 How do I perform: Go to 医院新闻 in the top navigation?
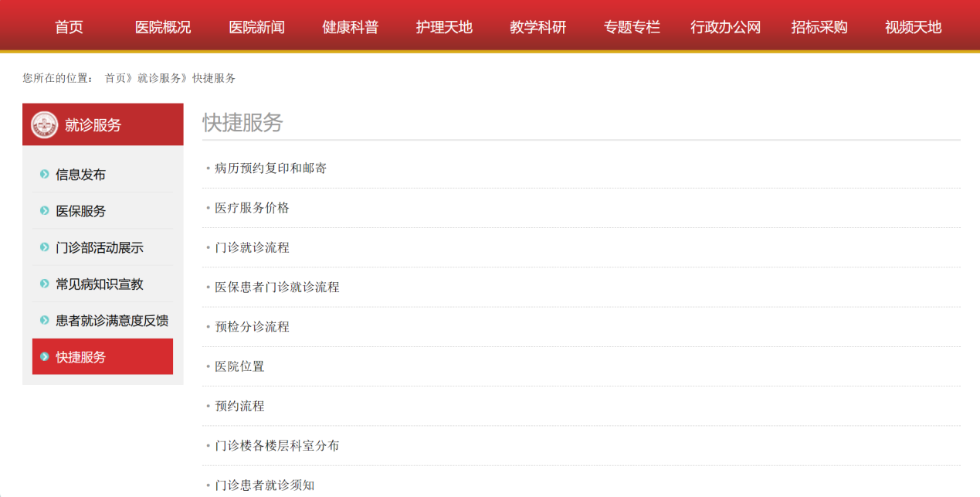[256, 27]
